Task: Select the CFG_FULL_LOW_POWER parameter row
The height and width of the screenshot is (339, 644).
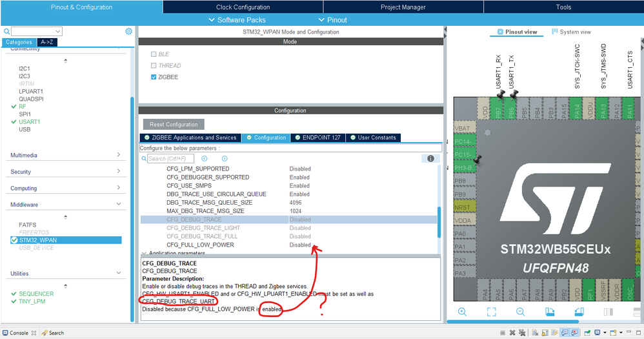Action: 288,245
